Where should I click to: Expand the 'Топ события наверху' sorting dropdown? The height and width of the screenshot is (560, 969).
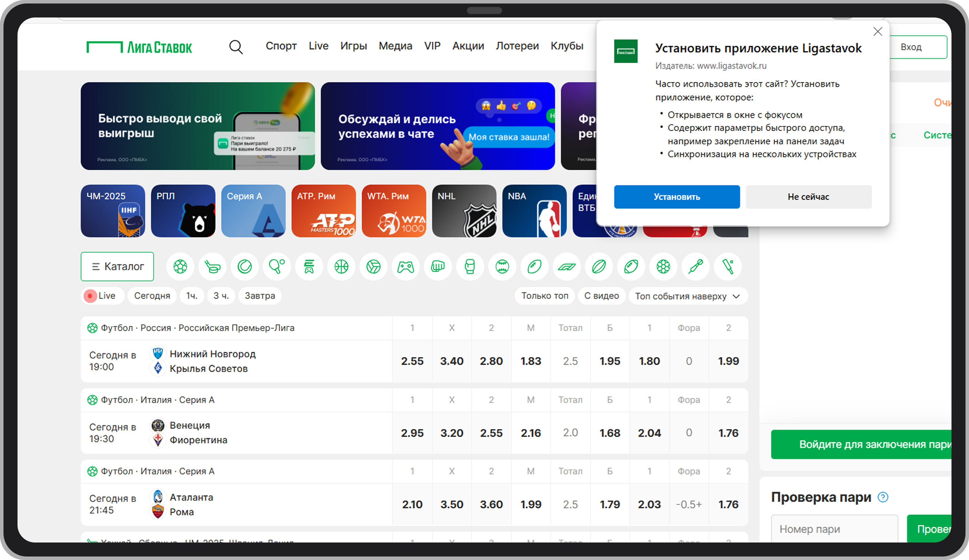click(x=688, y=296)
